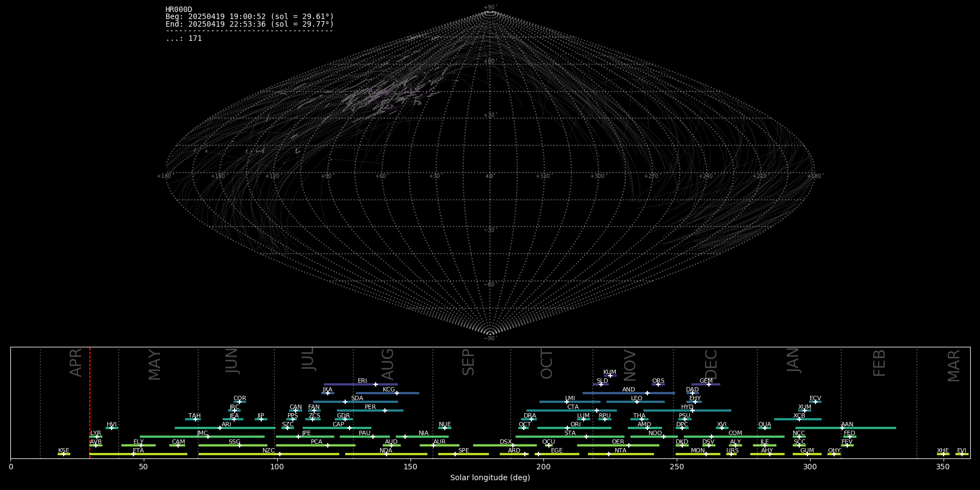Click the PER shower label
The image size is (980, 490).
click(370, 407)
